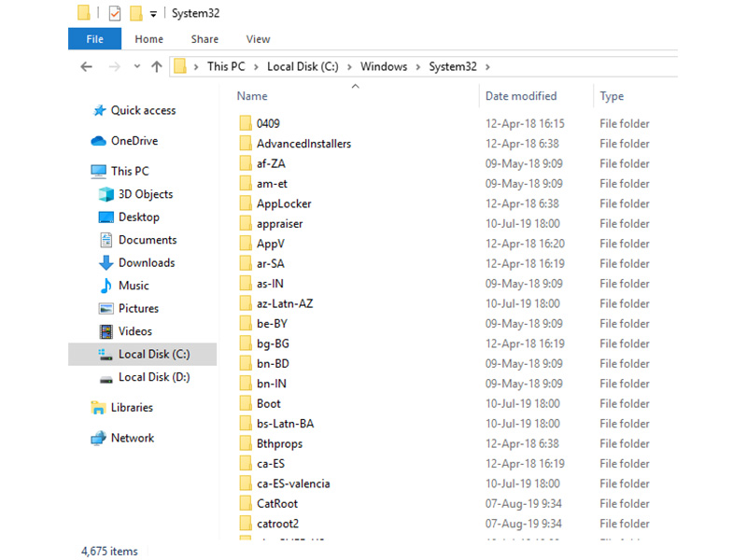This screenshot has width=747, height=560.
Task: Select This PC in the address bar
Action: (x=226, y=66)
